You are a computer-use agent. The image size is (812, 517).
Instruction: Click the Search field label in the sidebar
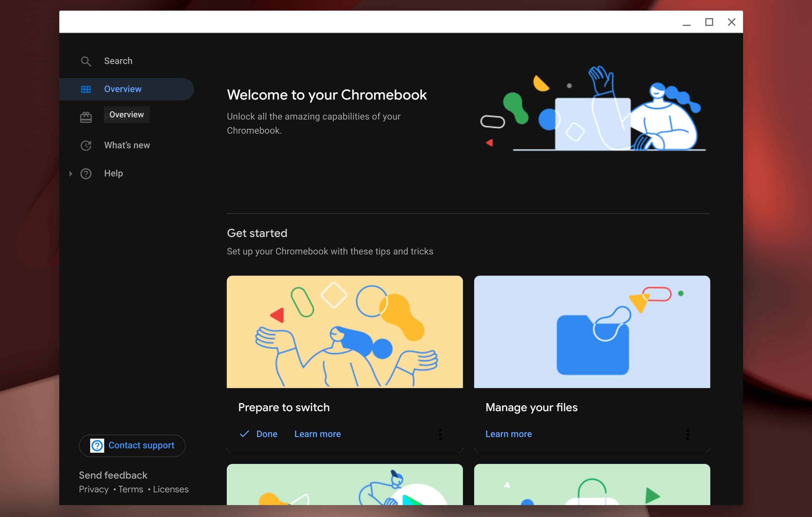click(x=118, y=61)
